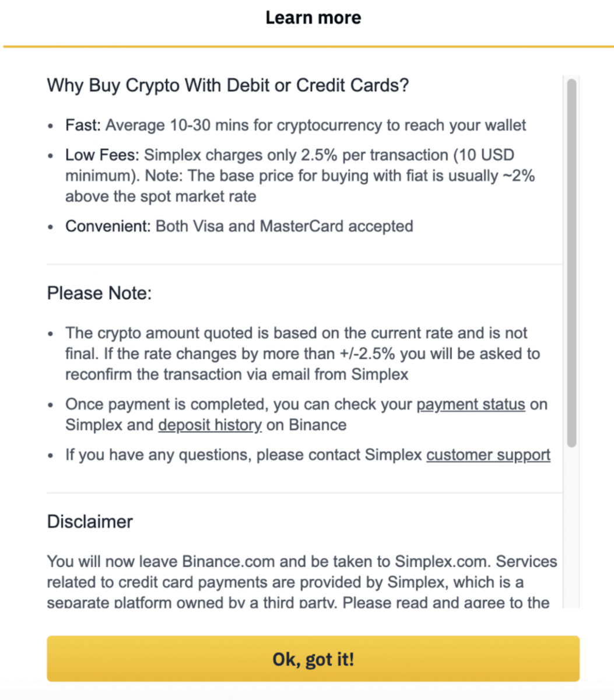Image resolution: width=614 pixels, height=700 pixels.
Task: Click the 'Once payment is completed' sentence
Action: tap(239, 404)
